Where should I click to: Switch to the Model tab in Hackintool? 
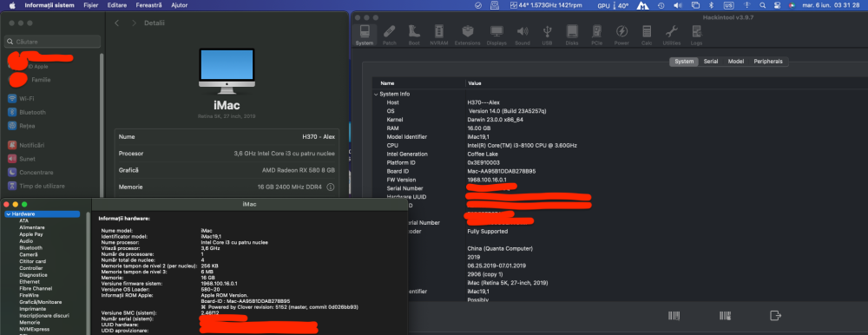(x=736, y=62)
